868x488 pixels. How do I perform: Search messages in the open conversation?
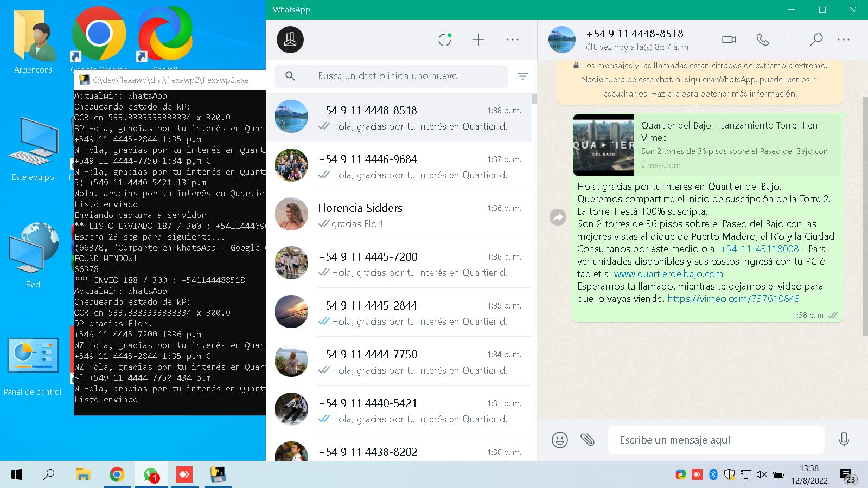816,40
